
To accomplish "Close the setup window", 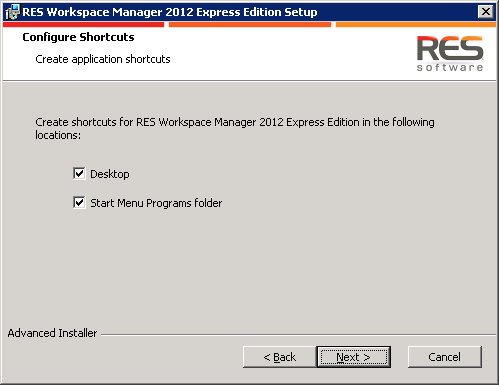I will point(486,12).
